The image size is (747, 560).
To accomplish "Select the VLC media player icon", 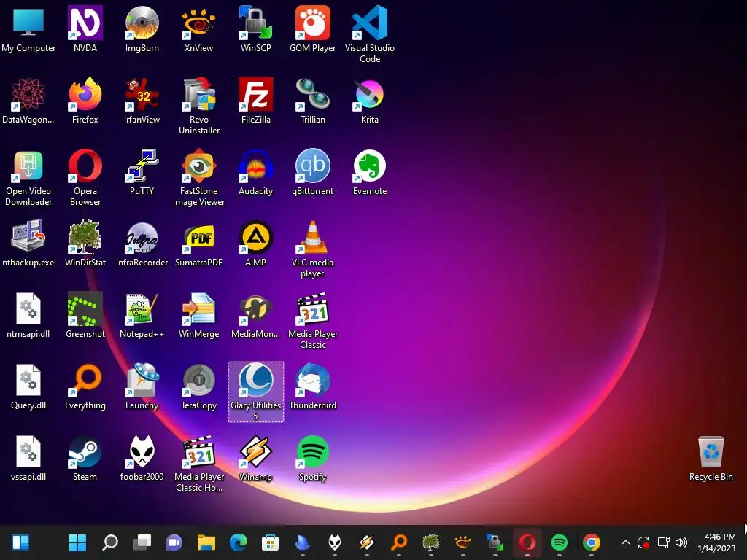I will [312, 249].
